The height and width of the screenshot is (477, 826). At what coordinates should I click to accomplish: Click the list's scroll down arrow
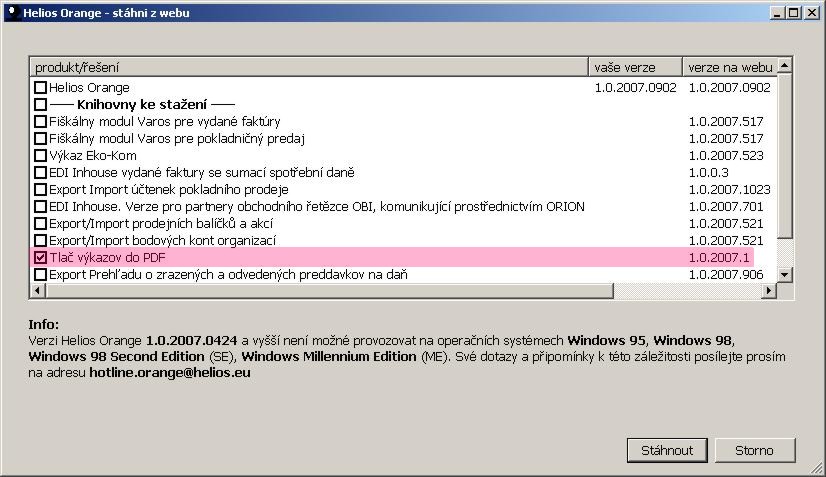click(x=784, y=275)
